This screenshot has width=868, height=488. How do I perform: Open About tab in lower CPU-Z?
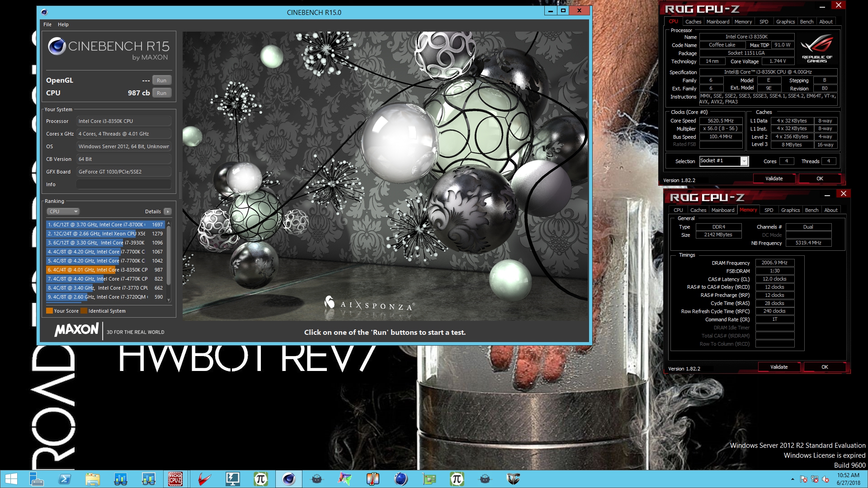831,210
